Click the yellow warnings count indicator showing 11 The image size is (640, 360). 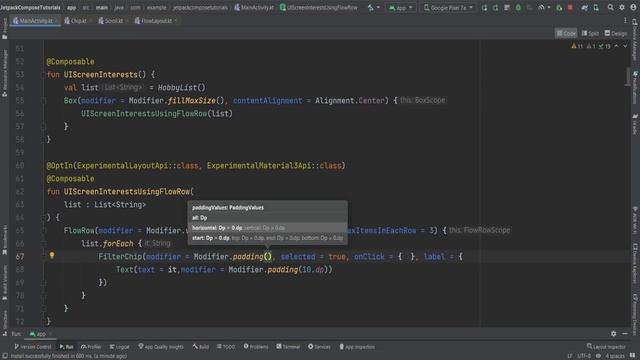click(577, 46)
